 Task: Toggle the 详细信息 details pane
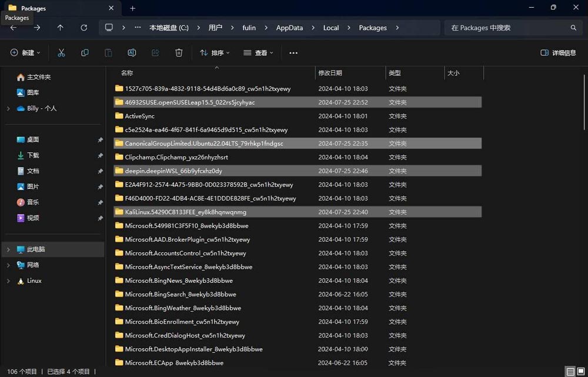click(558, 53)
